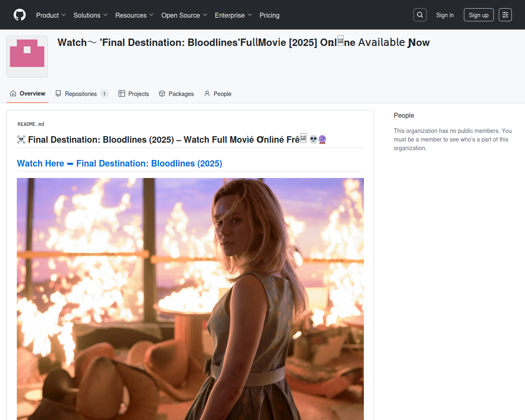Screen dimensions: 525x420
Task: Open the Resources dropdown menu
Action: pos(134,15)
